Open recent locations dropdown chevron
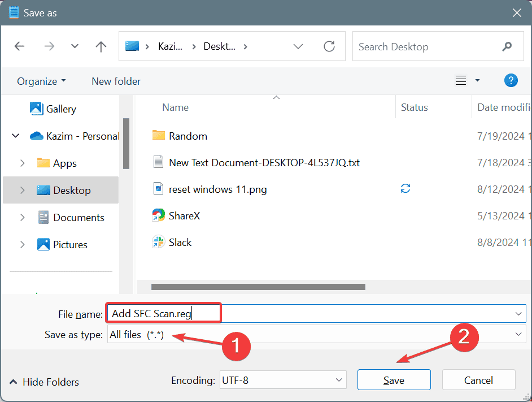 pos(75,47)
